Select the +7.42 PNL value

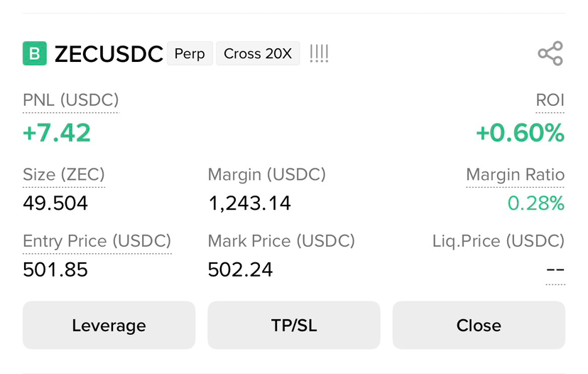[x=57, y=133]
